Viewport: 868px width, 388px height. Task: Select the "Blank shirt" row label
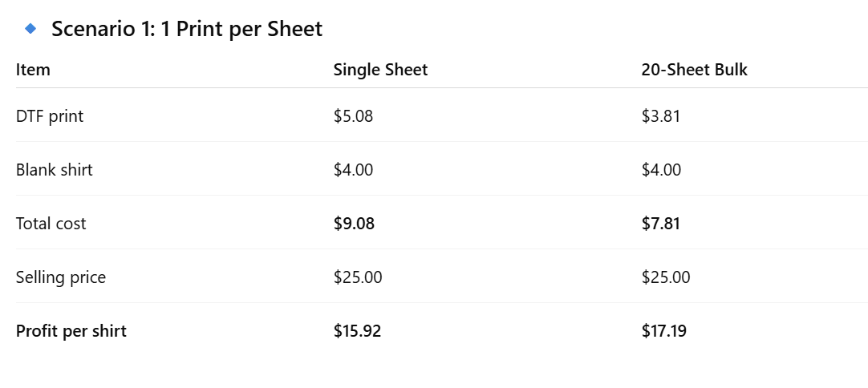click(54, 170)
